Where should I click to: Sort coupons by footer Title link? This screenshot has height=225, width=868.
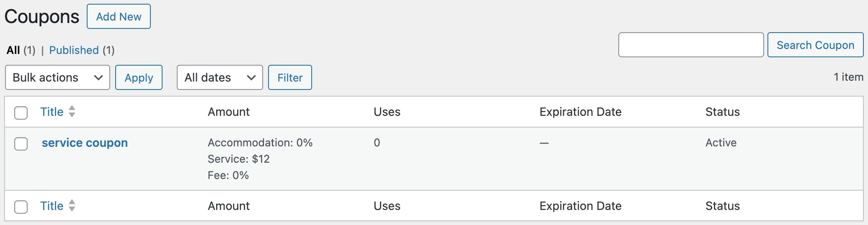pyautogui.click(x=52, y=206)
